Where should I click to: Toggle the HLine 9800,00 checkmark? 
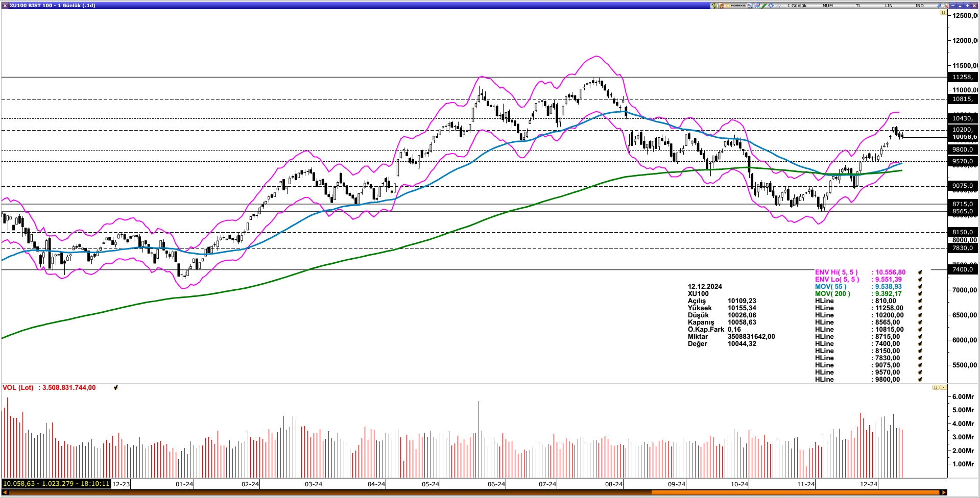click(920, 380)
